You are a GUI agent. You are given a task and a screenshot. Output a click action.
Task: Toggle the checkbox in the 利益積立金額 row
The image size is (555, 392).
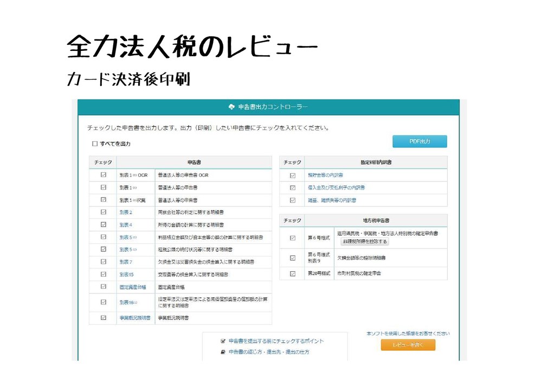(104, 237)
